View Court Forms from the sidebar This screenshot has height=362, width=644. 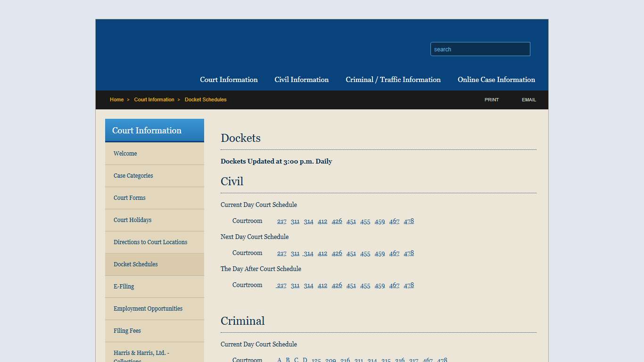(129, 197)
